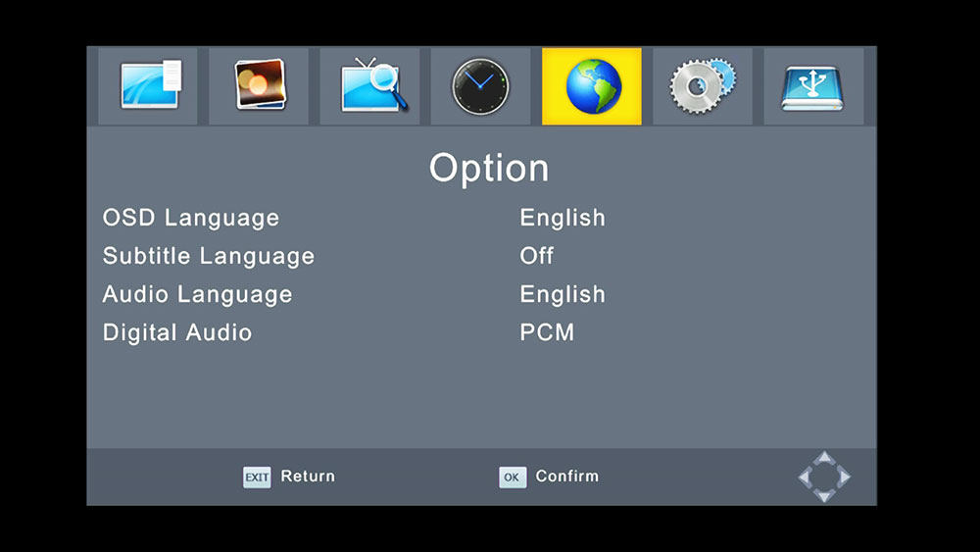Click the Return label
Viewport: 980px width, 552px height.
pos(308,476)
